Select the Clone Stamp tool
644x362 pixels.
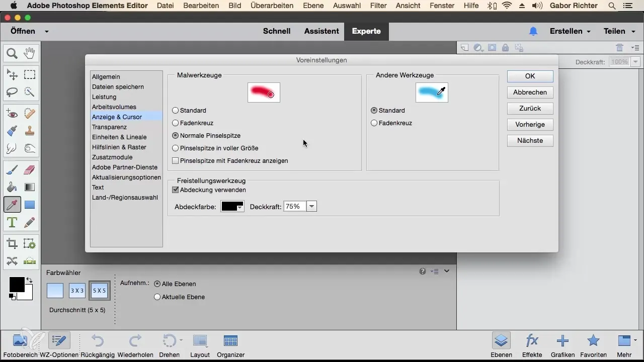click(x=30, y=131)
